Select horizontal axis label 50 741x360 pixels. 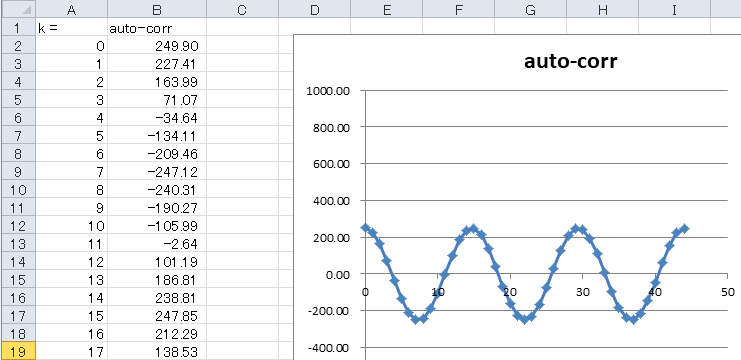coord(727,291)
